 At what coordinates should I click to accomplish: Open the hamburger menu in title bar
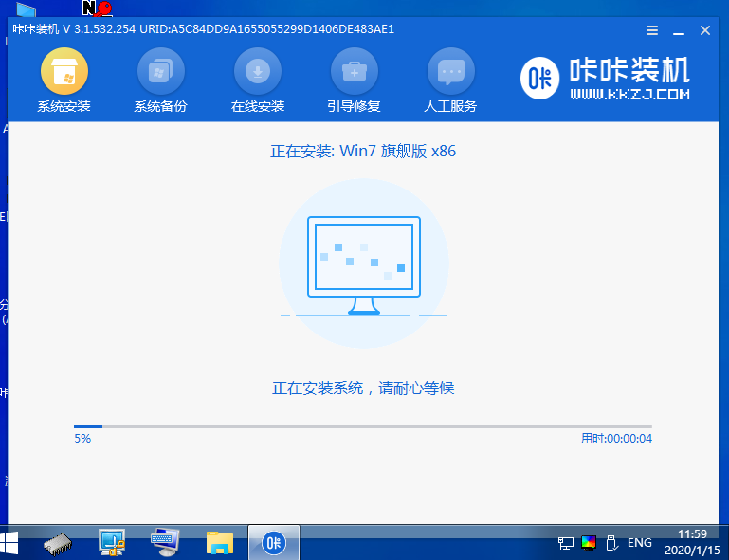652,30
